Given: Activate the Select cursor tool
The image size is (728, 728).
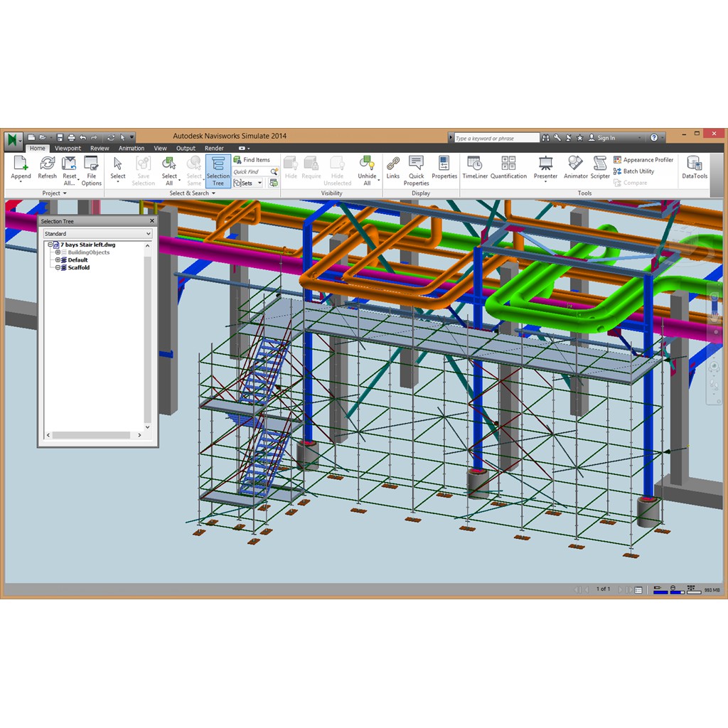Looking at the screenshot, I should [x=117, y=168].
